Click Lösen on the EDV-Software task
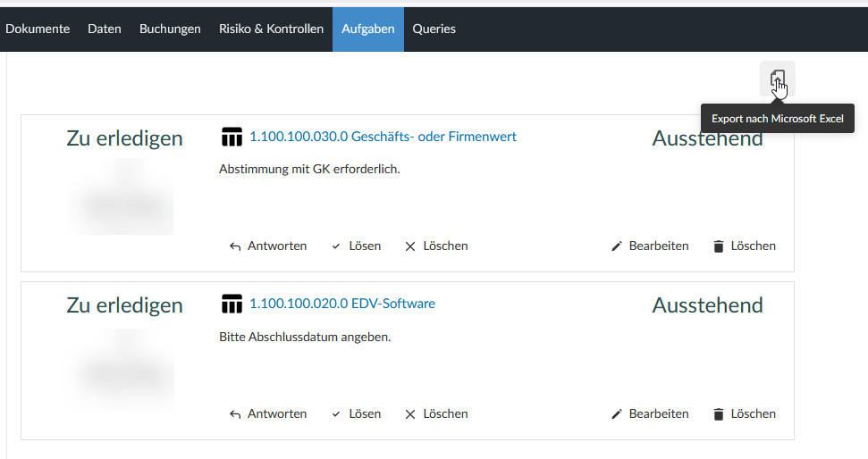 (356, 414)
